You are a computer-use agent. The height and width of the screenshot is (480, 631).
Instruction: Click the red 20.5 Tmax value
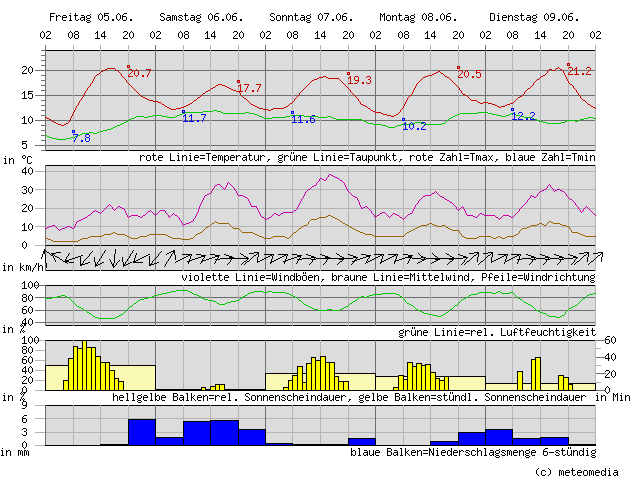(469, 75)
